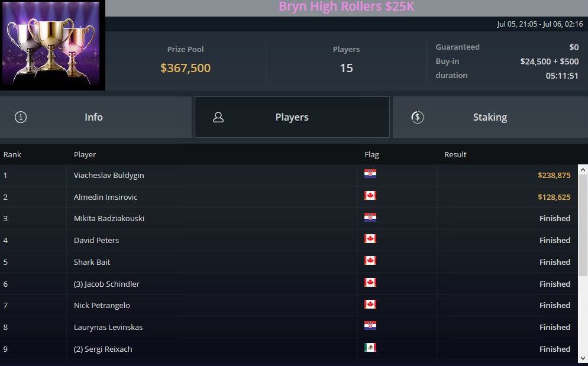Screen dimensions: 588x366
Task: Click the Info circle icon
Action: 21,117
